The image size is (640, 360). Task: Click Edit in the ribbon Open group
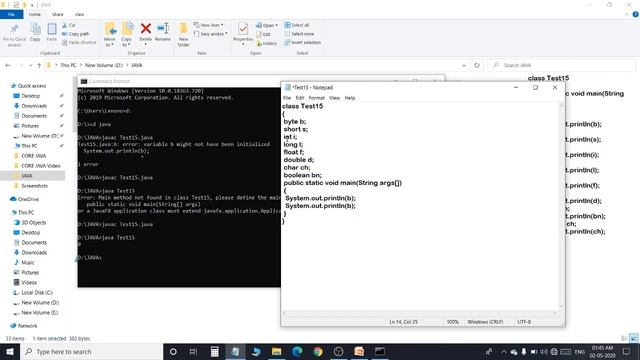(264, 34)
